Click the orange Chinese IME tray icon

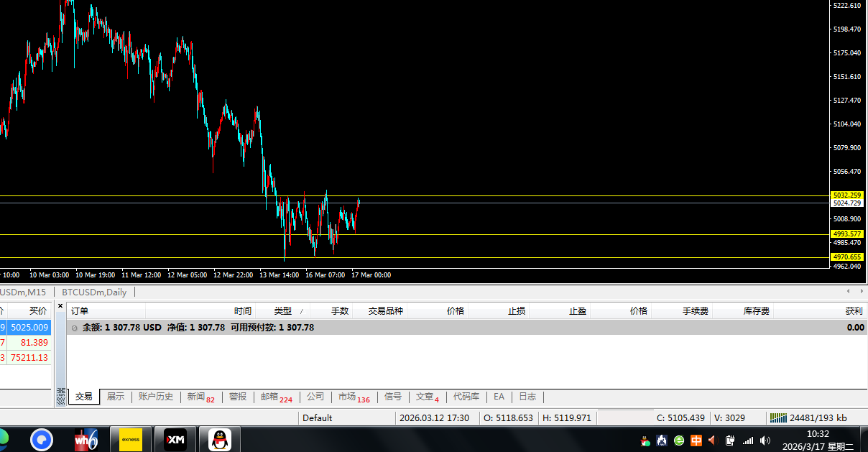696,440
